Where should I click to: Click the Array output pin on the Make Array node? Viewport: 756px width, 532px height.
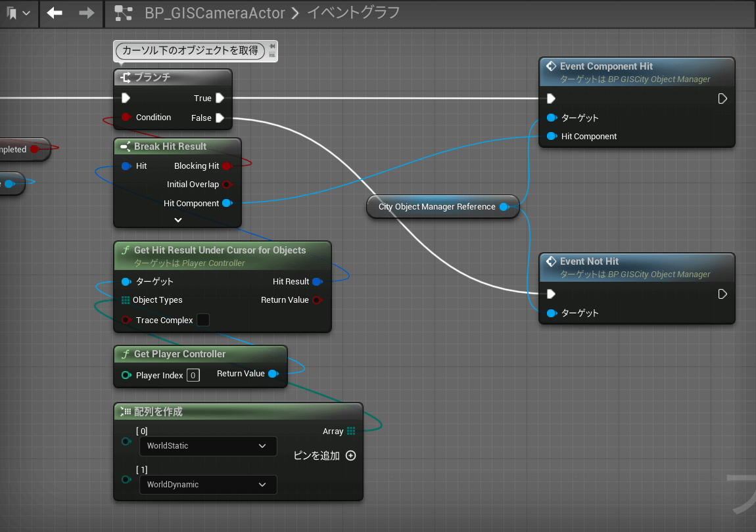[x=351, y=431]
